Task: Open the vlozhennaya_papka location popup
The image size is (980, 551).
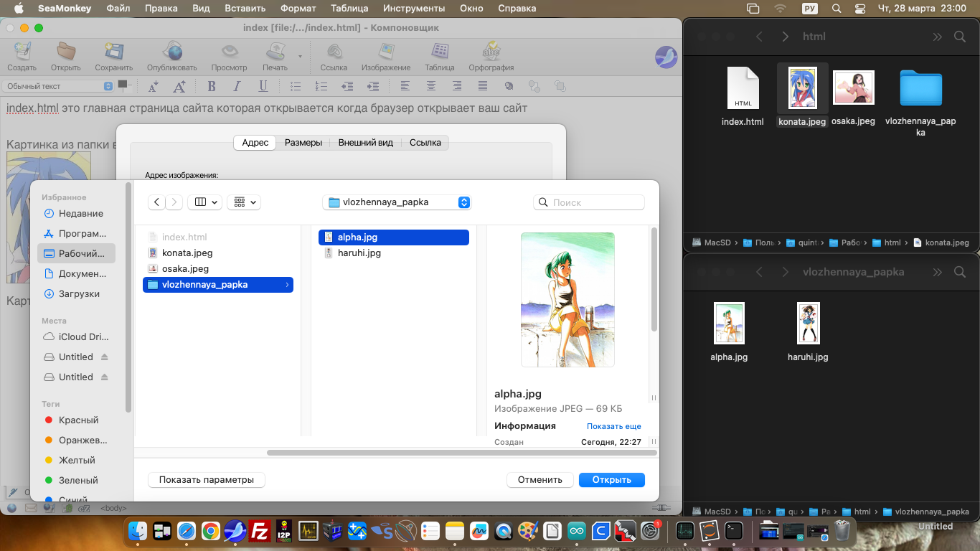Action: tap(397, 202)
